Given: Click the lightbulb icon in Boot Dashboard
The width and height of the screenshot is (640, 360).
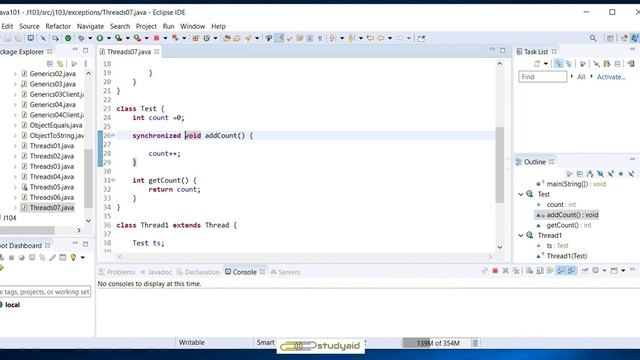Looking at the screenshot, I should (73, 257).
